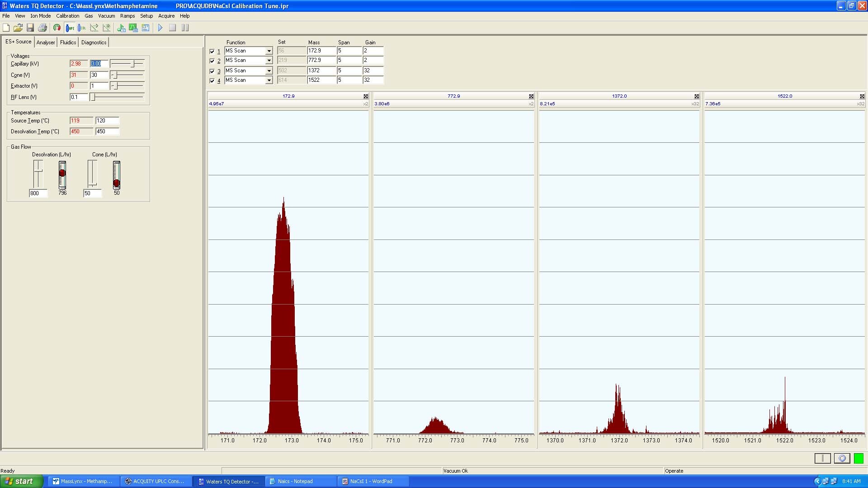
Task: Click the pressure gauge toolbar icon
Action: (57, 28)
